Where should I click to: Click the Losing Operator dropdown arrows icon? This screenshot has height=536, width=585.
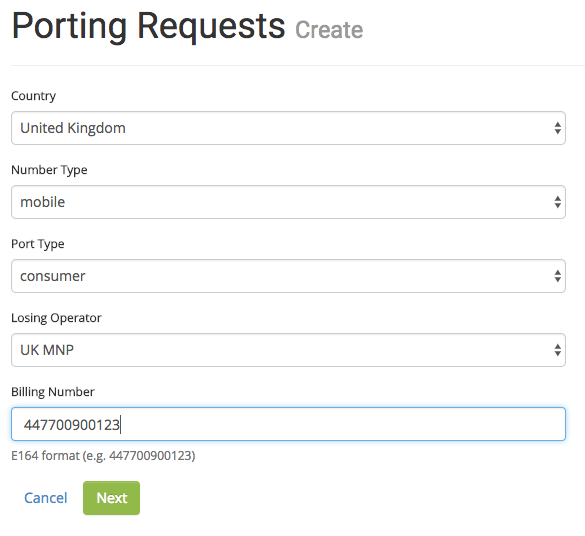click(x=557, y=350)
